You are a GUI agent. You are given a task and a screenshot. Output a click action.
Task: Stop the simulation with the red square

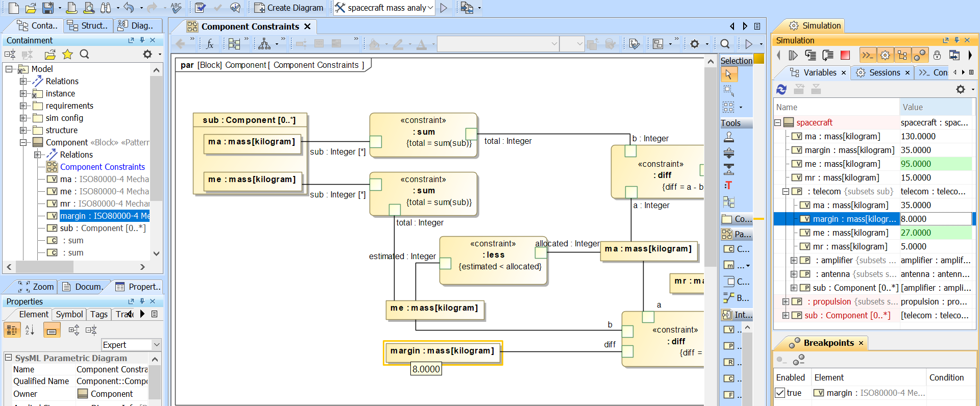pos(845,55)
